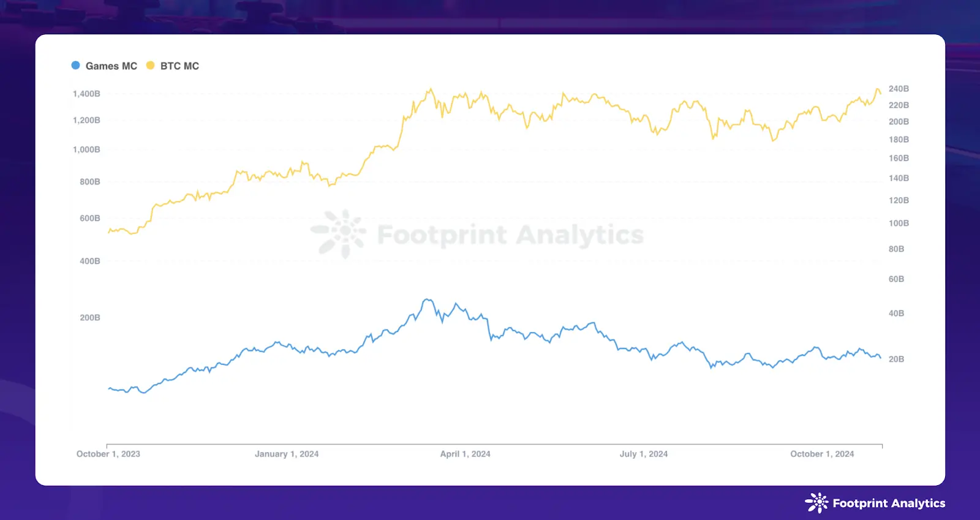
Task: Click the 800B left axis label
Action: (90, 181)
